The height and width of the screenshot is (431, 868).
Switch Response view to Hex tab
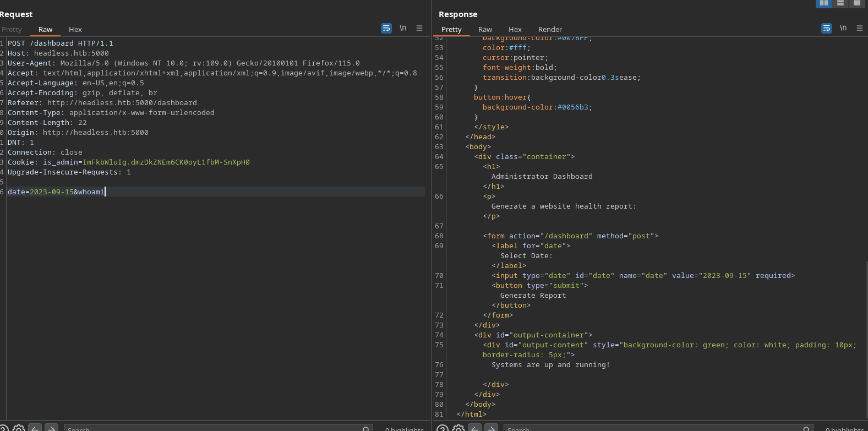pos(515,30)
